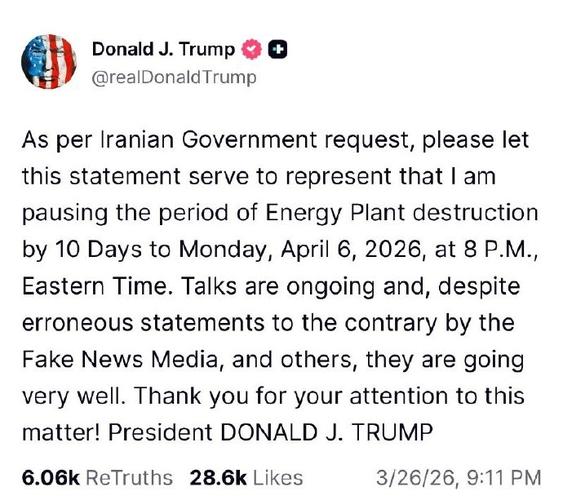Click the "10 Days" text
The width and height of the screenshot is (563, 500).
point(98,249)
